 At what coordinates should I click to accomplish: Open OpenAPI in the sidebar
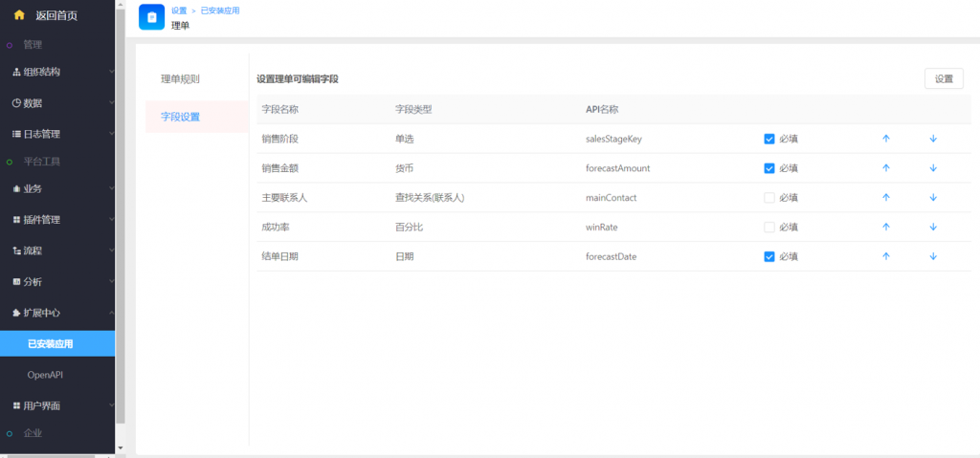45,374
